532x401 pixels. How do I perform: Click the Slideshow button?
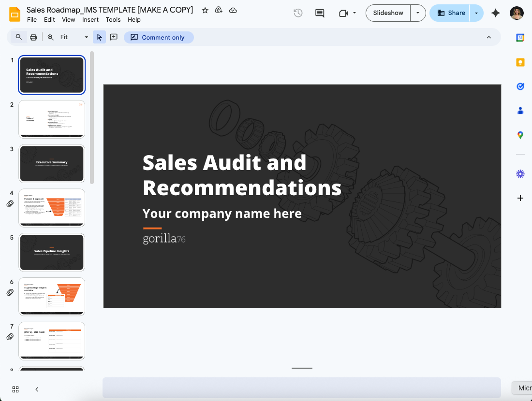[388, 13]
